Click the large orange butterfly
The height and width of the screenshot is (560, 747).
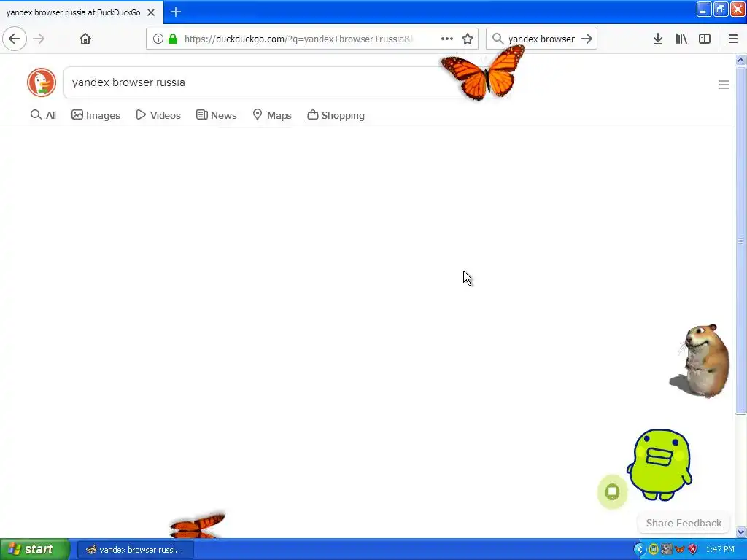point(483,73)
